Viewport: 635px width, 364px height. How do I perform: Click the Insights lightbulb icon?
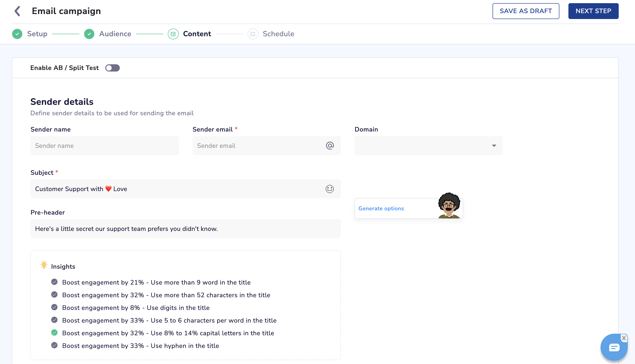tap(44, 265)
